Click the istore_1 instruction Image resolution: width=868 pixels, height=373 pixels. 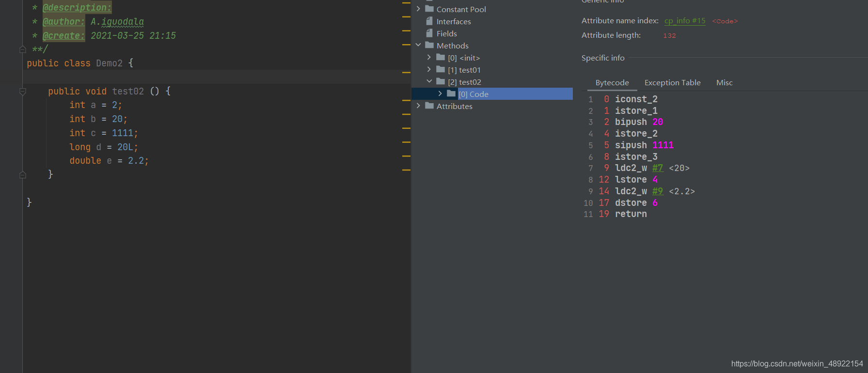point(636,111)
